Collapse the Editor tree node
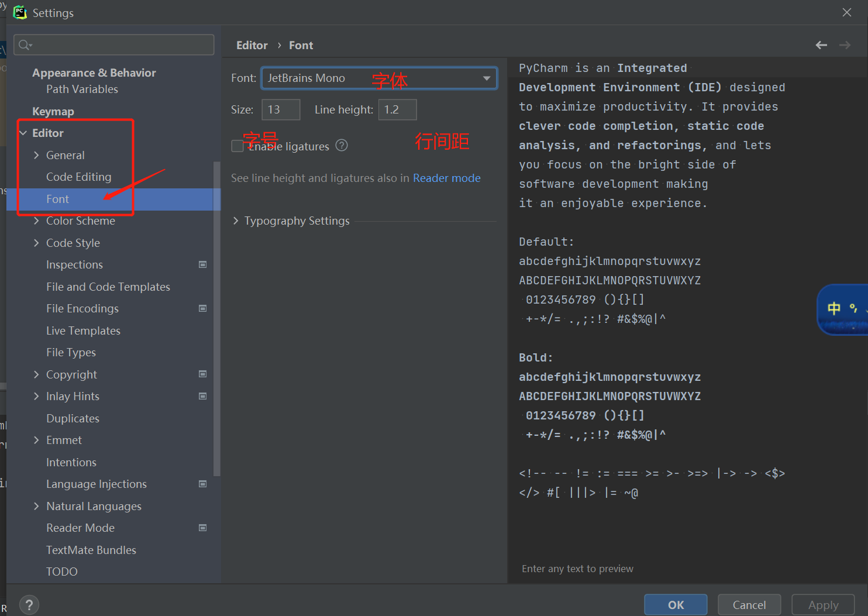Viewport: 868px width, 616px height. click(23, 133)
